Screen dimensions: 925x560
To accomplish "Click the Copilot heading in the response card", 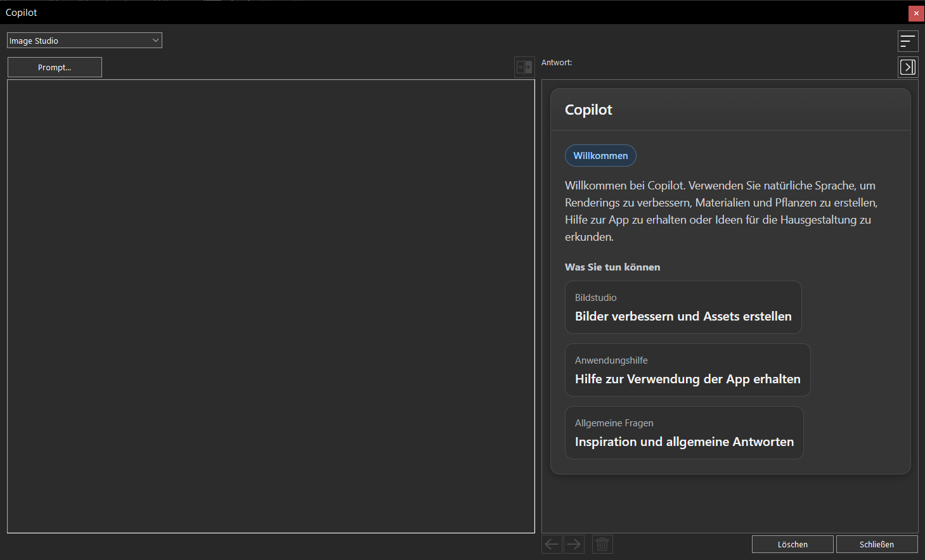I will 588,110.
